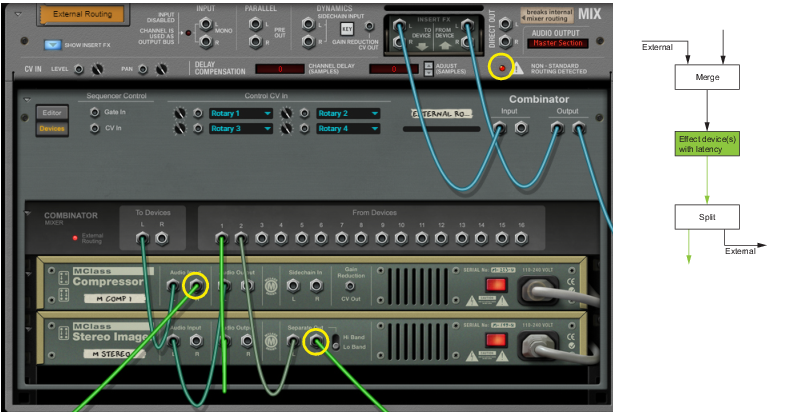Click the Parallel Pre Out R jack
Image resolution: width=801 pixels, height=412 pixels.
tap(256, 42)
